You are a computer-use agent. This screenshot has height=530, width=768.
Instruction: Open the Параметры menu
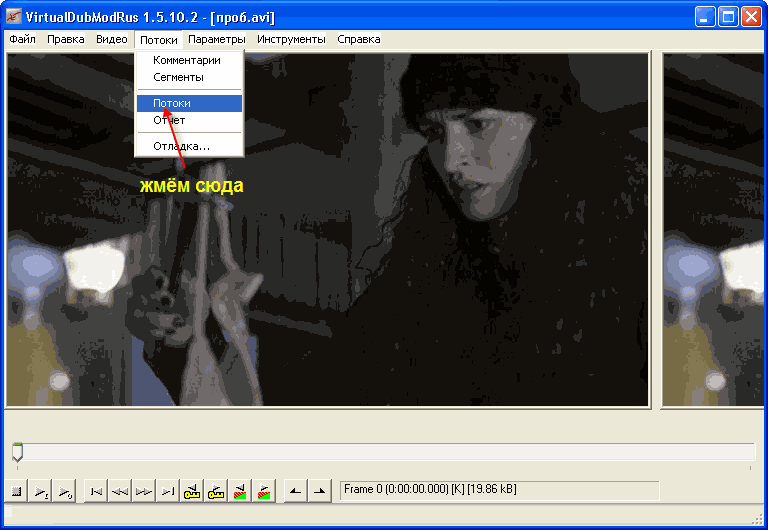pyautogui.click(x=216, y=39)
